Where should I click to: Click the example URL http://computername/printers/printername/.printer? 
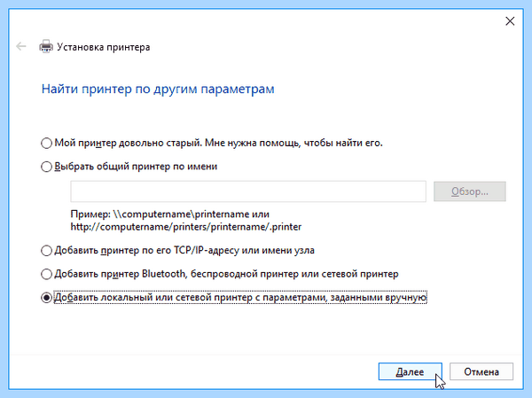(186, 227)
